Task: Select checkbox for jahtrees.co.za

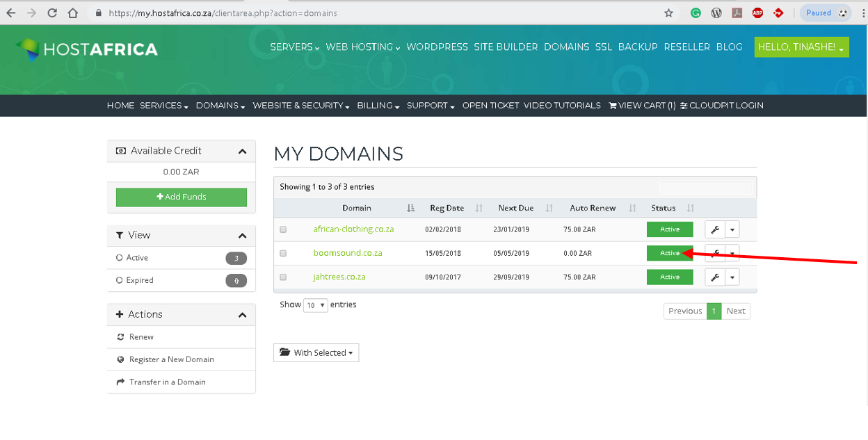Action: [x=283, y=277]
